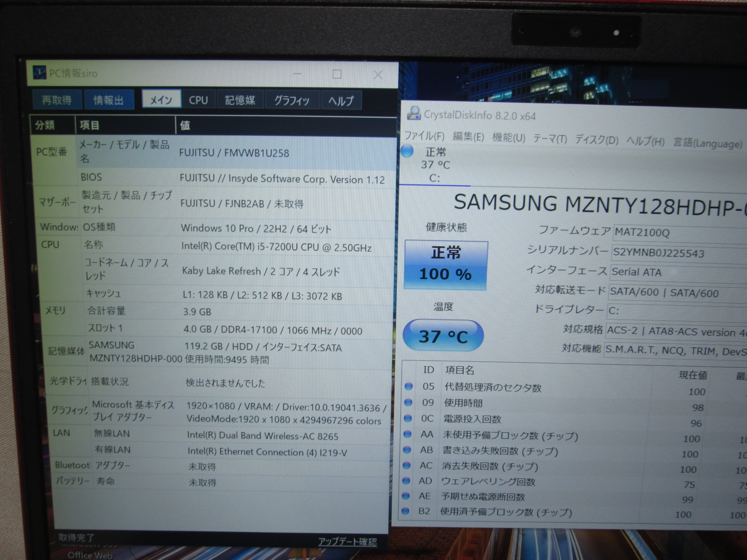The image size is (747, 560).
Task: Click the 対応機能 field listing S.M.A.R.T., NCQ, TRIM
Action: 675,350
